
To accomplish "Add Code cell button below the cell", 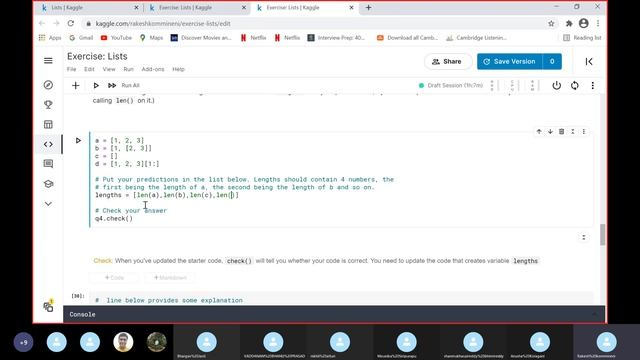I will (x=114, y=278).
